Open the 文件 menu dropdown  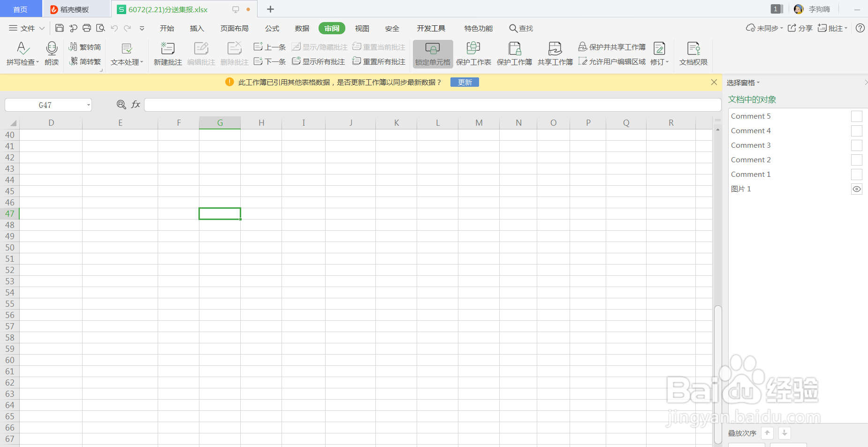[x=27, y=28]
